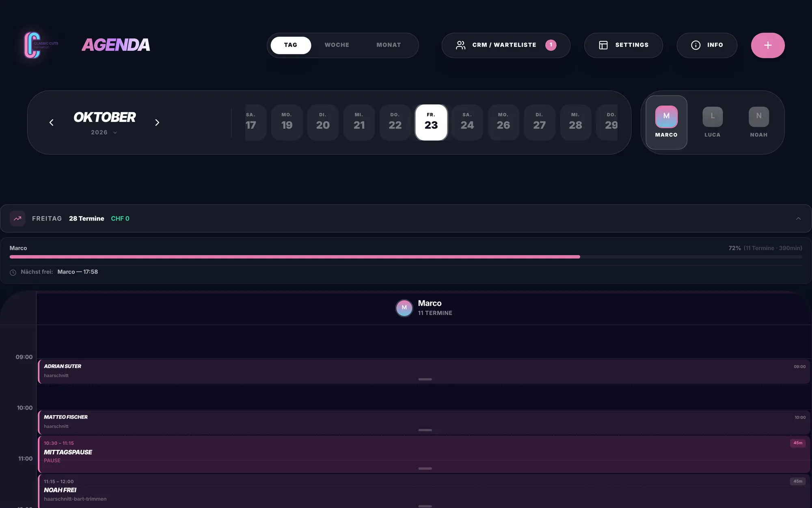Image resolution: width=812 pixels, height=508 pixels.
Task: Open Noah Frei's 11:15 appointment
Action: point(424,491)
